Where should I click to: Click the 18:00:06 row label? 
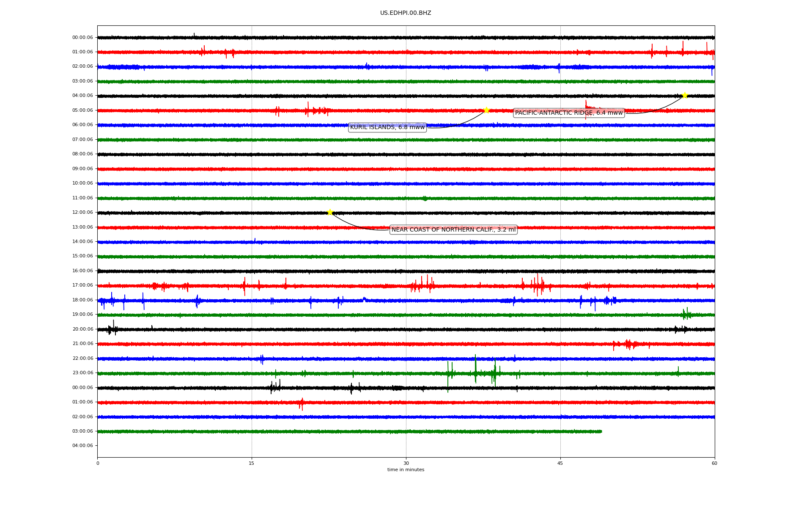point(82,300)
